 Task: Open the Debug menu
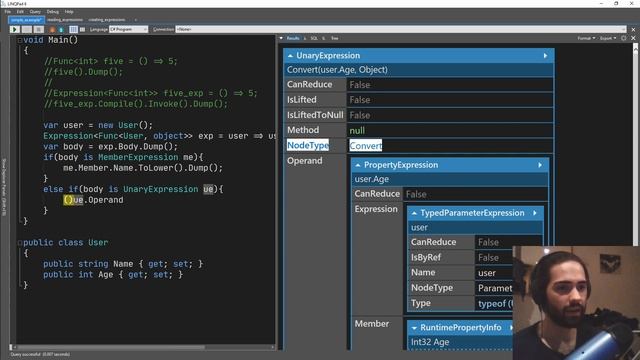[x=52, y=12]
